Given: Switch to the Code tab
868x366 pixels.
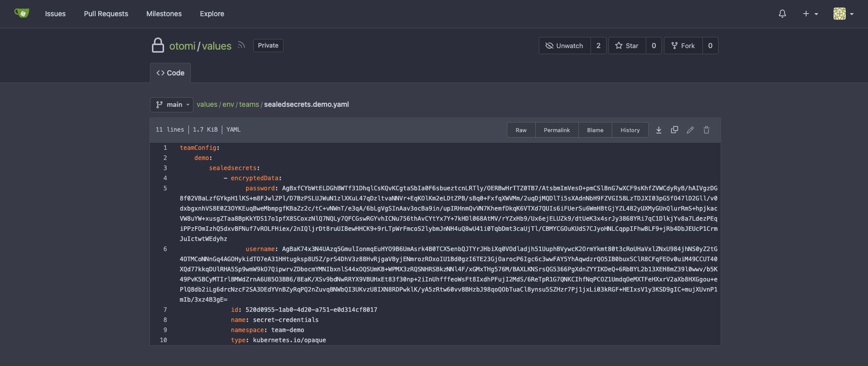Looking at the screenshot, I should [x=170, y=73].
